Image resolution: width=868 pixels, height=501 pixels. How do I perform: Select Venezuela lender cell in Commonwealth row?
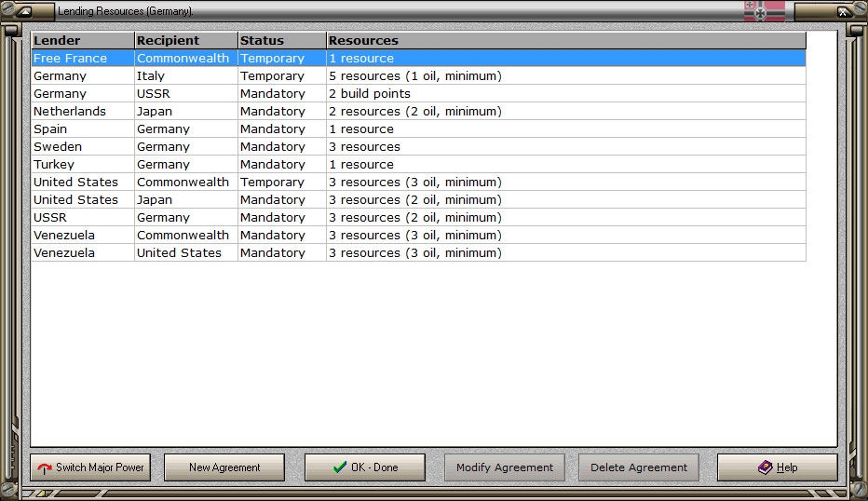click(x=83, y=236)
